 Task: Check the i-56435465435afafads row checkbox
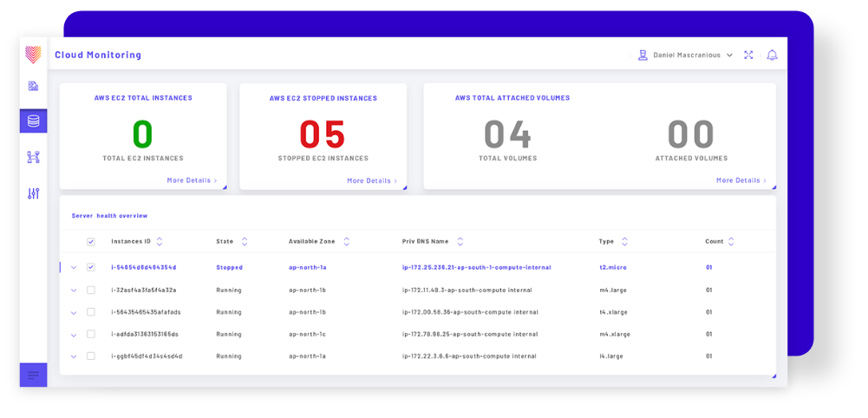pyautogui.click(x=91, y=311)
